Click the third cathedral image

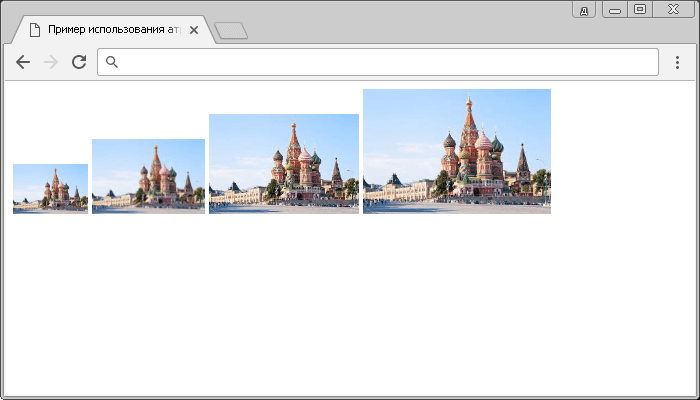pyautogui.click(x=284, y=164)
